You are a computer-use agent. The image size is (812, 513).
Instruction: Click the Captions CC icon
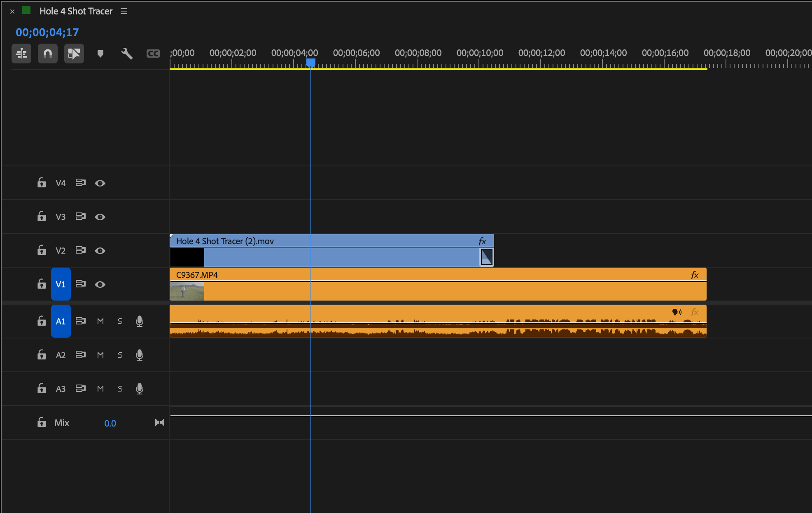click(153, 54)
